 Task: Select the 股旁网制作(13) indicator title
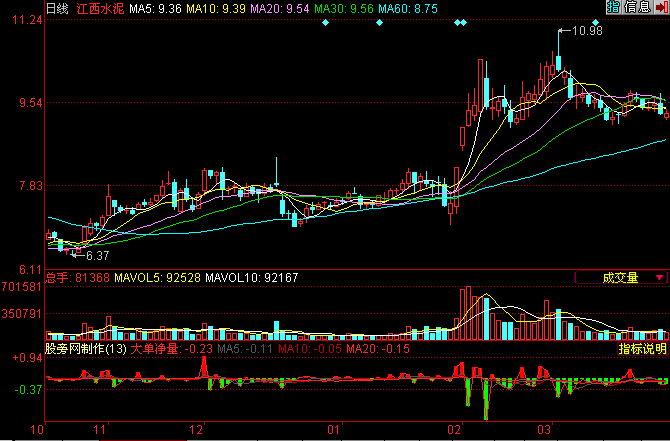(86, 349)
